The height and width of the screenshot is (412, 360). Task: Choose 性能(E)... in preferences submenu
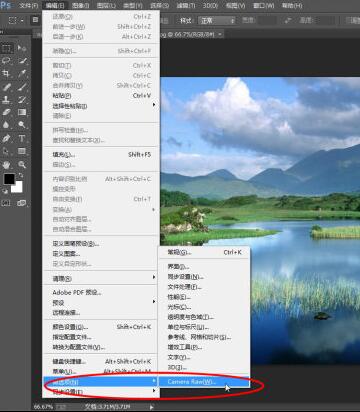[204, 297]
